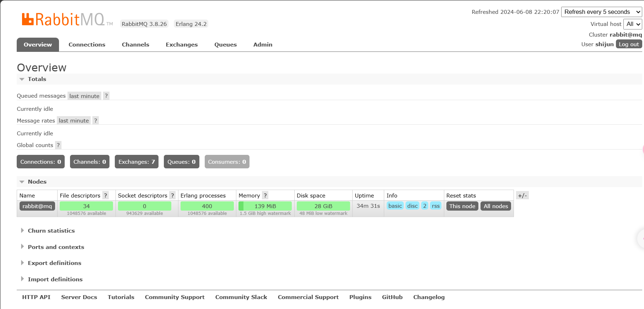This screenshot has width=644, height=309.
Task: Open the Changelog link
Action: coord(429,297)
